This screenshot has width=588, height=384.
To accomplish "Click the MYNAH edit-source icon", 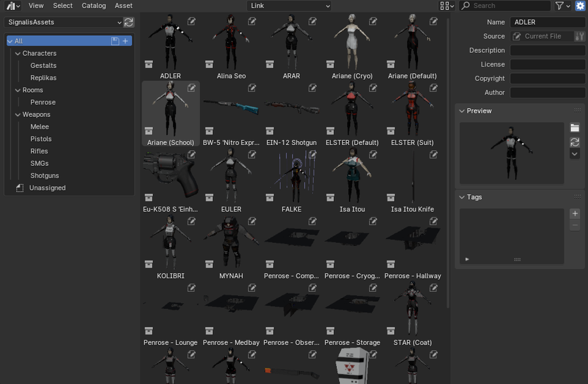I will pyautogui.click(x=252, y=221).
